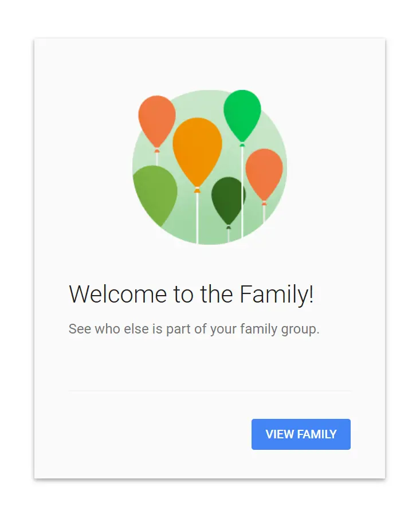Click the bright green balloon

(242, 115)
